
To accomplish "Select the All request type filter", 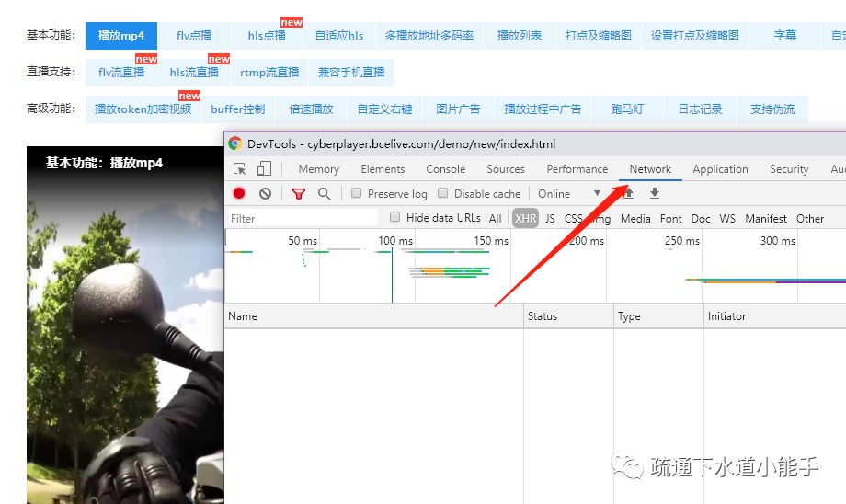I will 496,218.
